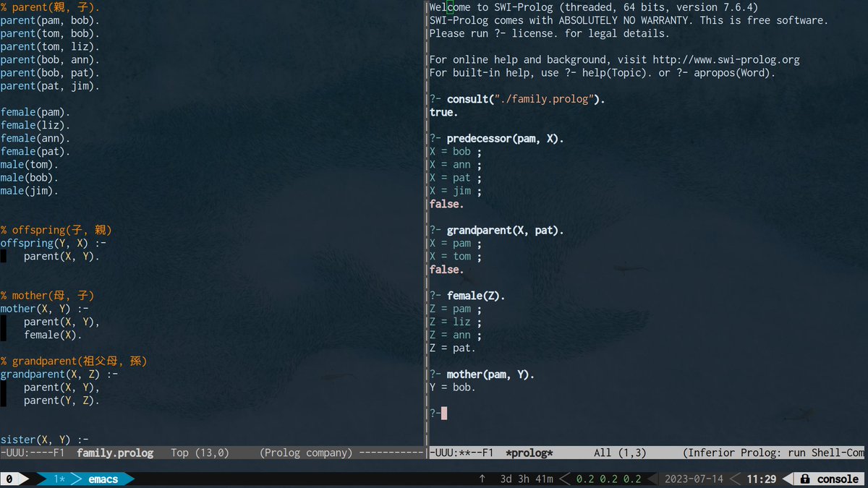The height and width of the screenshot is (488, 868).
Task: Click the line parent(tom, liz).
Action: coord(50,46)
